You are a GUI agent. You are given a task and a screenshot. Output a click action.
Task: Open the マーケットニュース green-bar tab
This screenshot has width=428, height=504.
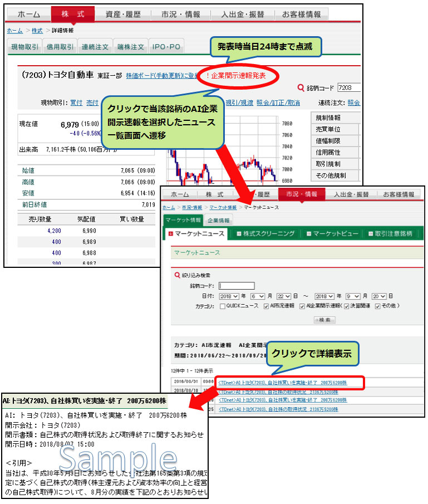pyautogui.click(x=196, y=234)
